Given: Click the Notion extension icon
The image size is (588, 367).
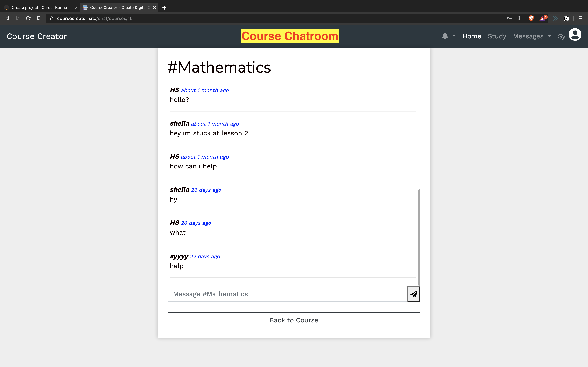Looking at the screenshot, I should pyautogui.click(x=566, y=19).
